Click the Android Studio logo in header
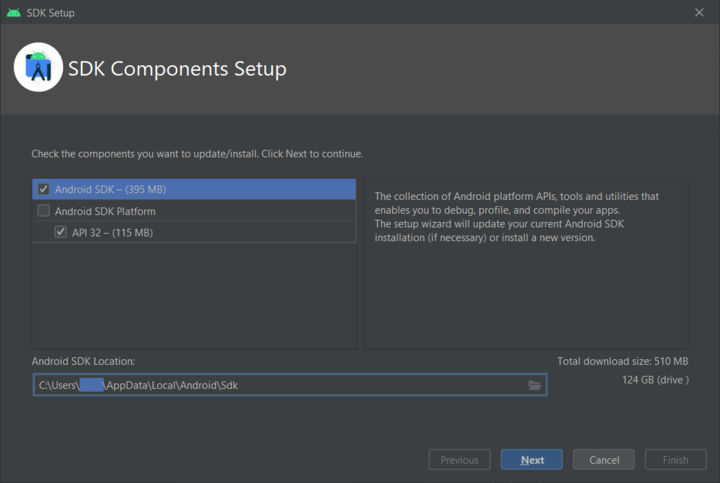This screenshot has height=483, width=720. pos(38,67)
